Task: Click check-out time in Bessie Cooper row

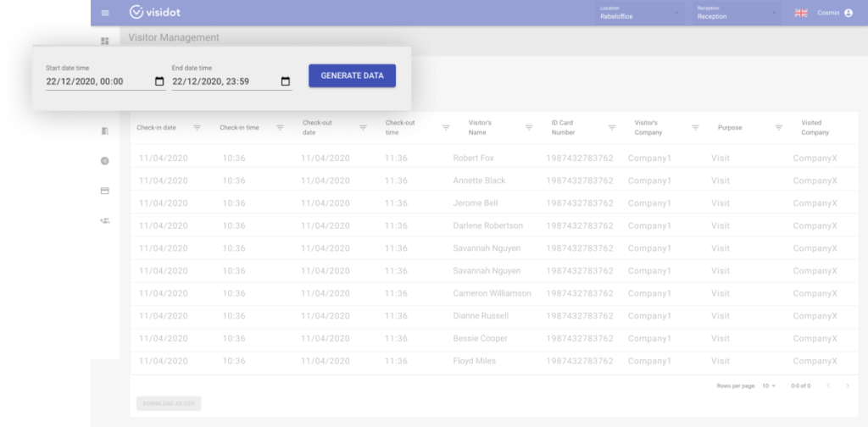Action: [x=396, y=339]
